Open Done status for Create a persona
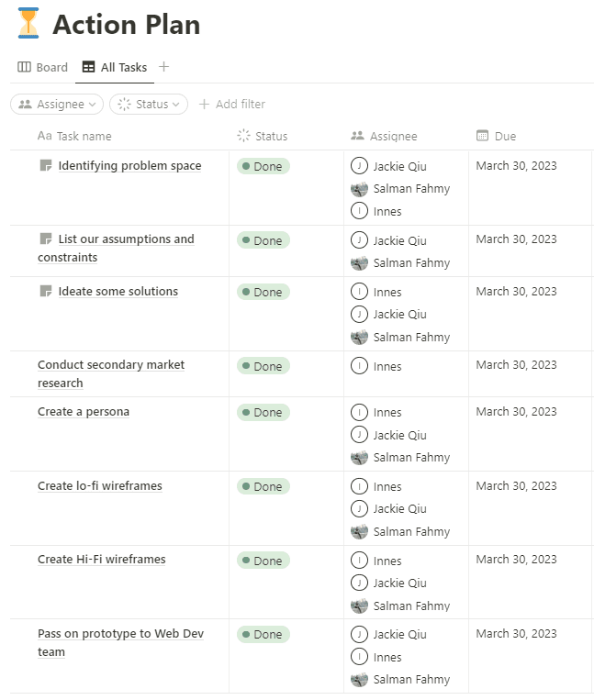Image resolution: width=594 pixels, height=700 pixels. coord(263,412)
